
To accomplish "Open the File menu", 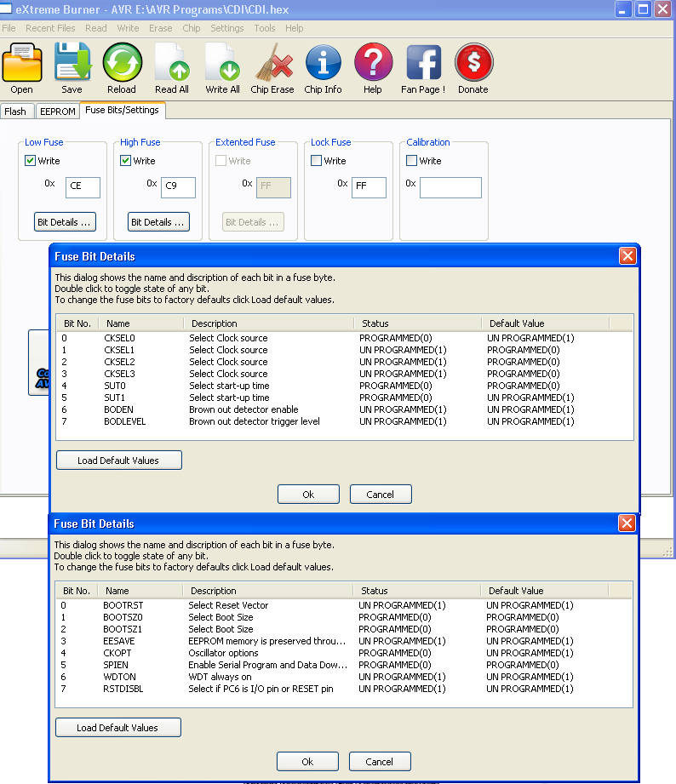I will [9, 28].
